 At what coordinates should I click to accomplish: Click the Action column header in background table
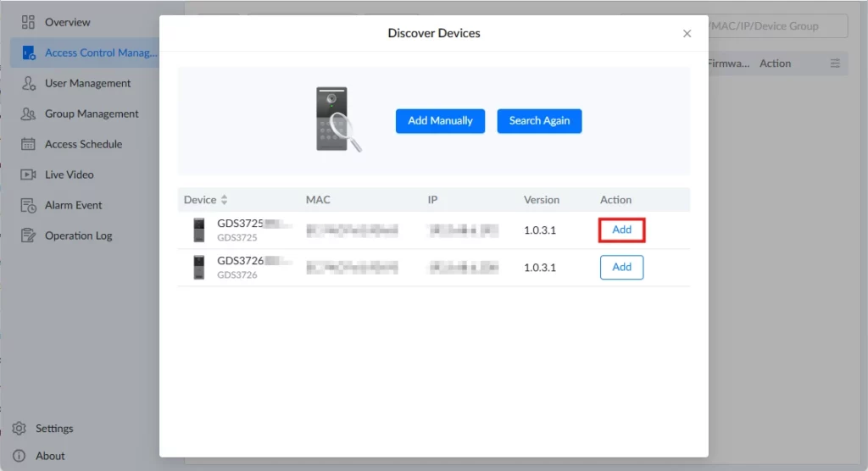[x=775, y=63]
